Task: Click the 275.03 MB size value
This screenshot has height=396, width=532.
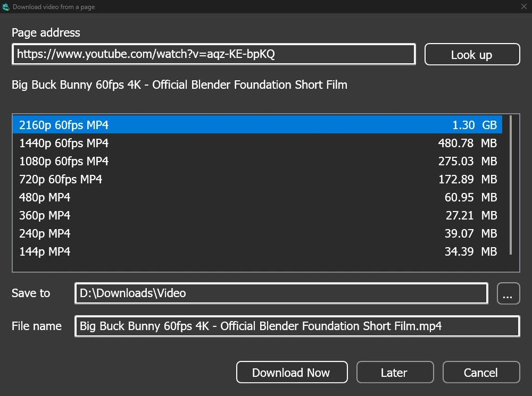Action: click(468, 161)
